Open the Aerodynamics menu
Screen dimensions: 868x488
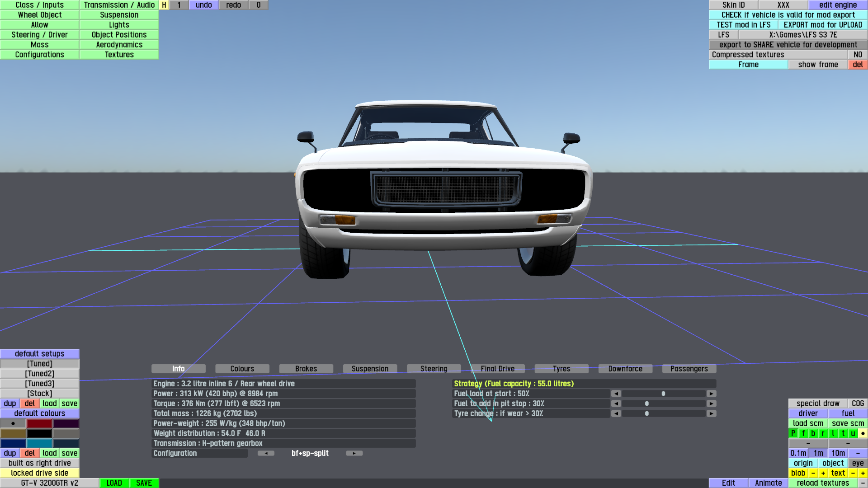pyautogui.click(x=119, y=45)
